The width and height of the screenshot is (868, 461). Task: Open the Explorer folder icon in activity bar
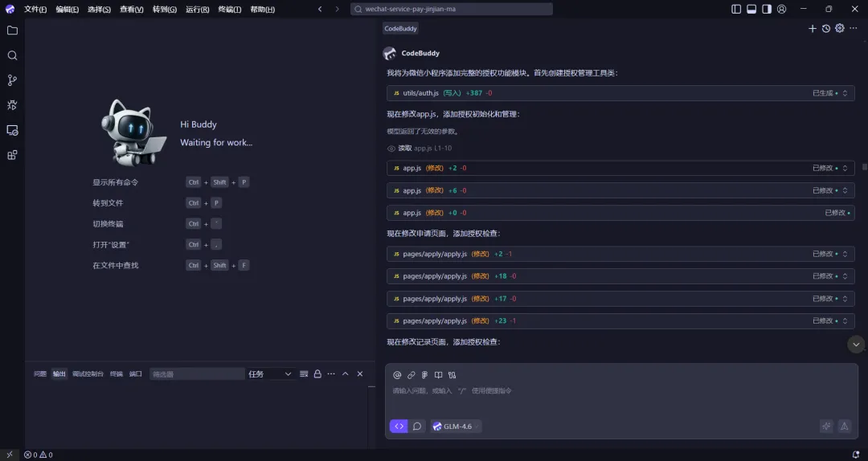(12, 31)
